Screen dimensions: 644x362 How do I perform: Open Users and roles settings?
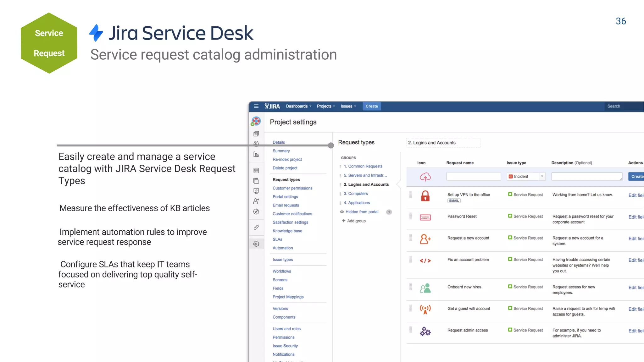click(x=286, y=329)
